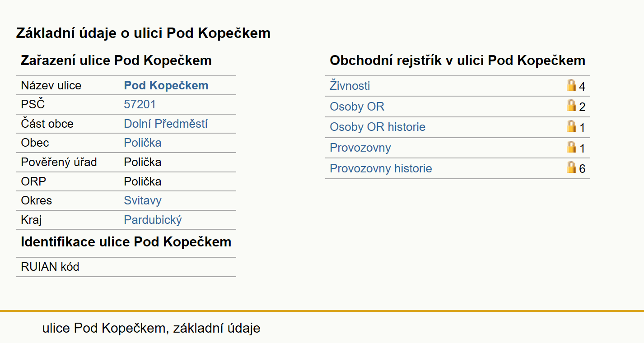Click lock icon beside Provozovny historie
644x343 pixels.
pos(571,167)
